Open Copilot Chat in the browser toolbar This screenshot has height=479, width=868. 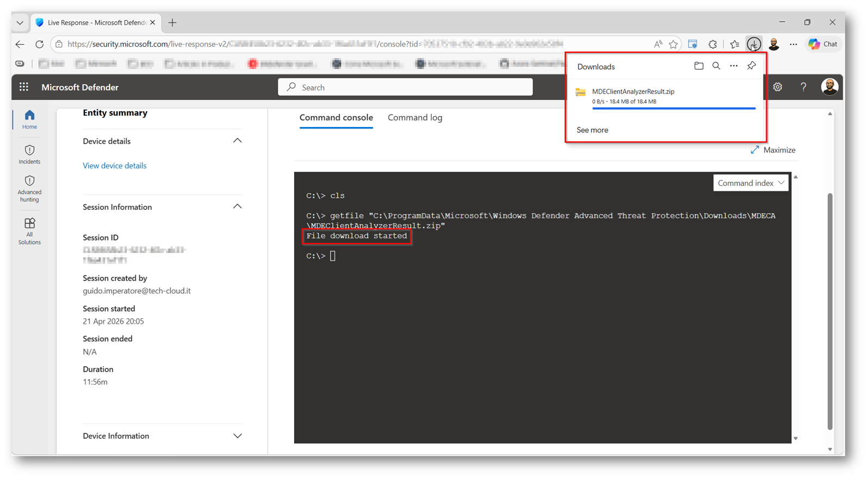(x=823, y=44)
